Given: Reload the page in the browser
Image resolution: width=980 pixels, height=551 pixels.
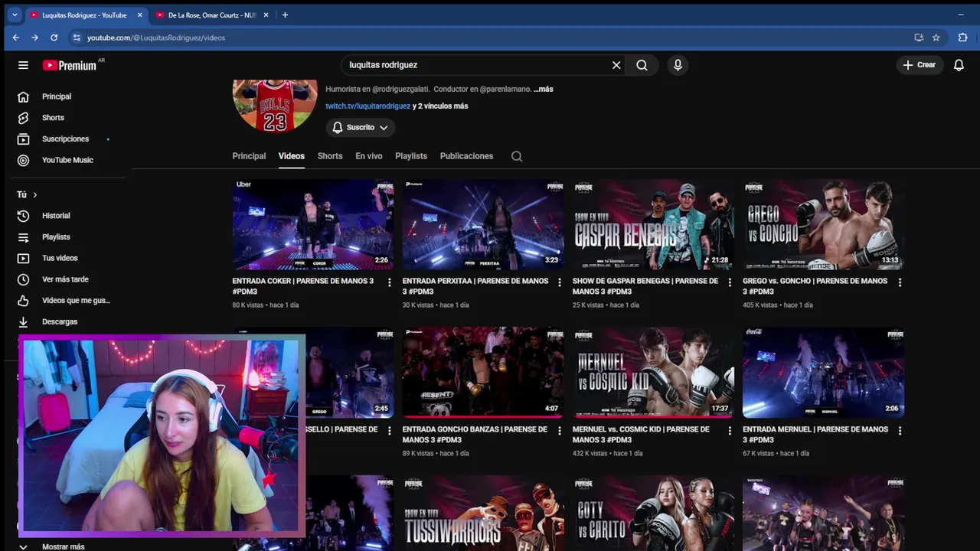Looking at the screenshot, I should coord(54,37).
